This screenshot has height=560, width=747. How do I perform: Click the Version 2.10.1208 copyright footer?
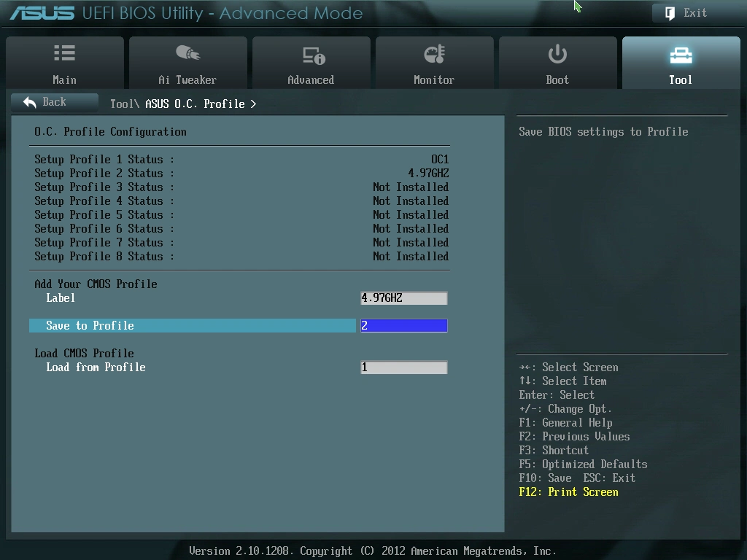[373, 551]
